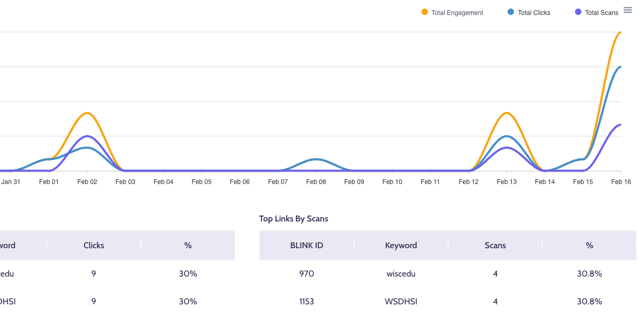Image resolution: width=644 pixels, height=322 pixels.
Task: Sort by the BLINK ID column header
Action: point(306,246)
